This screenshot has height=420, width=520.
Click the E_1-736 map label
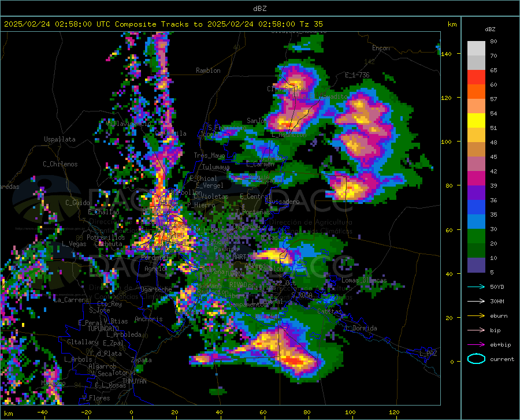coord(357,75)
